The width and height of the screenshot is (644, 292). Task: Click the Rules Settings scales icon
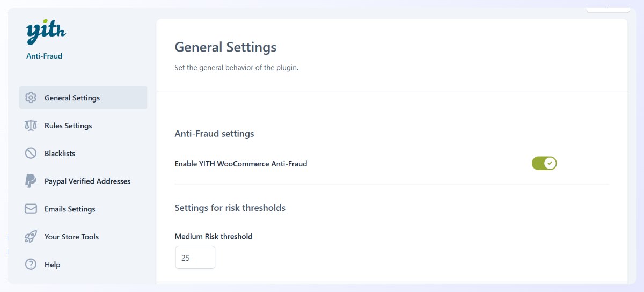click(31, 126)
